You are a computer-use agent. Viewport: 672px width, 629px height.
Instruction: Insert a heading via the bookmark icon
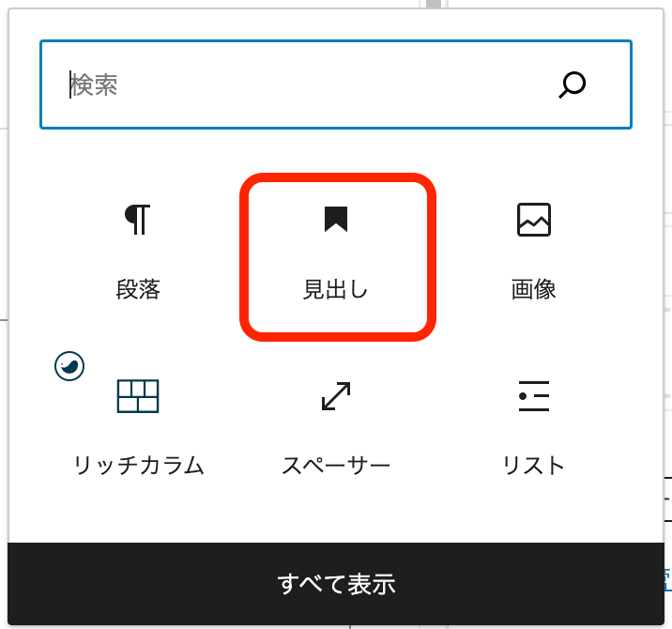pyautogui.click(x=336, y=219)
